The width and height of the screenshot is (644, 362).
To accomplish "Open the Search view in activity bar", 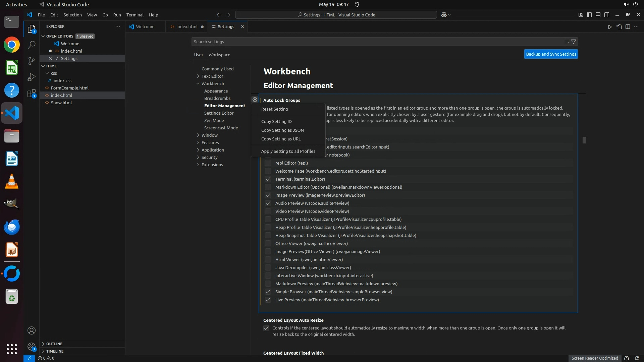I will 32,45.
